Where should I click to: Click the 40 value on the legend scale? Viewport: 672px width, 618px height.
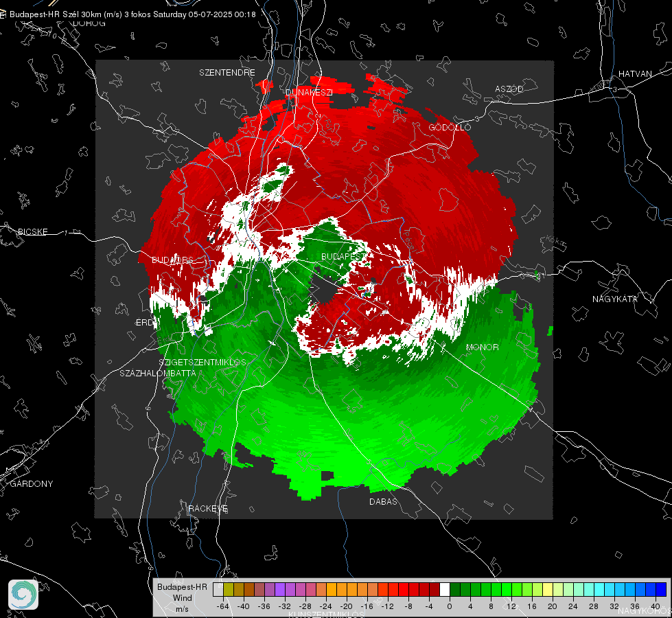click(x=656, y=606)
